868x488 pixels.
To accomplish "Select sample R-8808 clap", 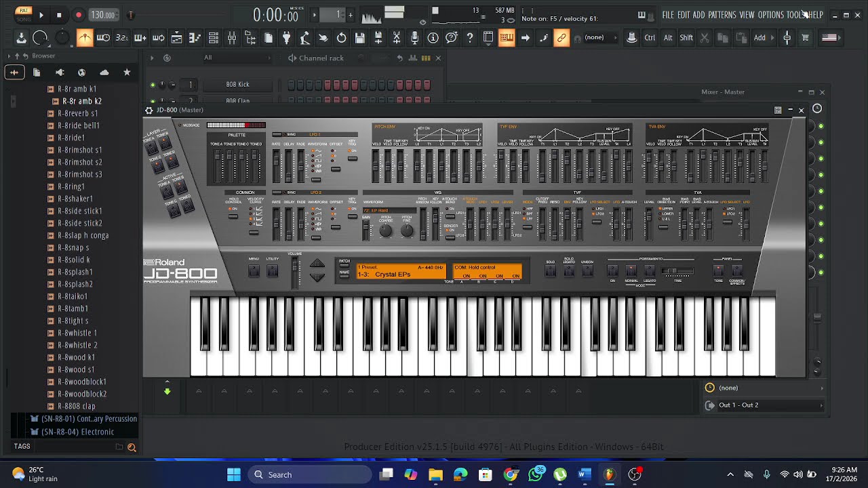I will 77,406.
